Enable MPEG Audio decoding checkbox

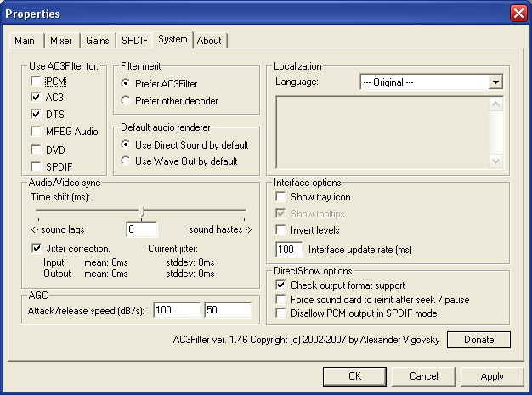37,131
